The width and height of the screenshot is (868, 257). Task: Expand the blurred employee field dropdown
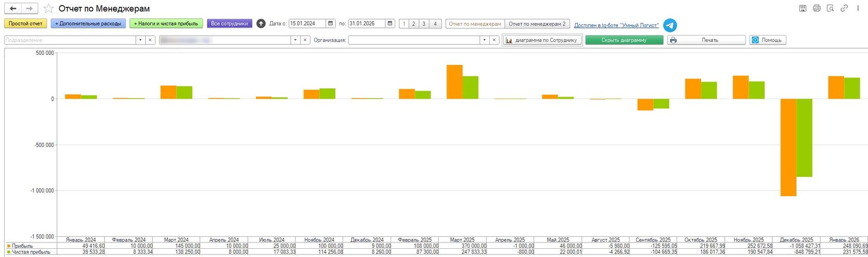click(x=296, y=40)
